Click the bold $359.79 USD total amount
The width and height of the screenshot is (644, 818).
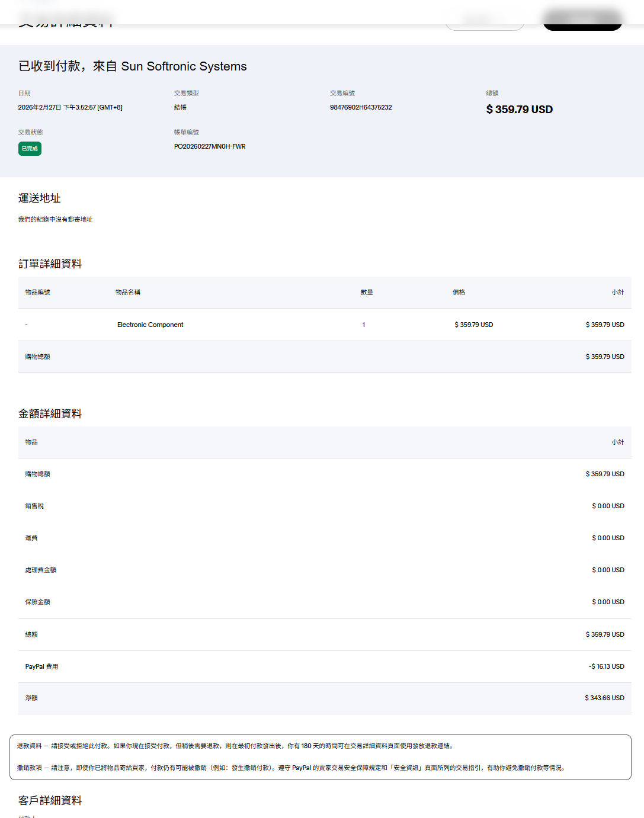coord(519,110)
